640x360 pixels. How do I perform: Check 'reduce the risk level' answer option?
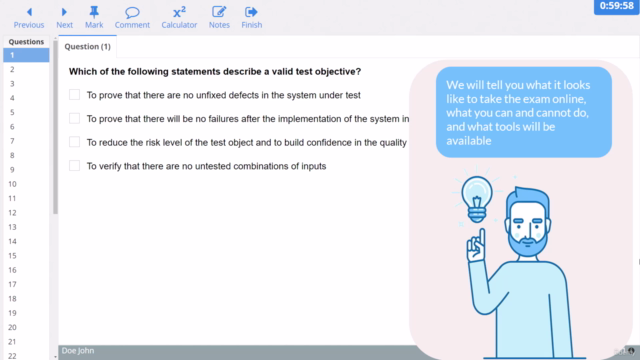(x=74, y=142)
